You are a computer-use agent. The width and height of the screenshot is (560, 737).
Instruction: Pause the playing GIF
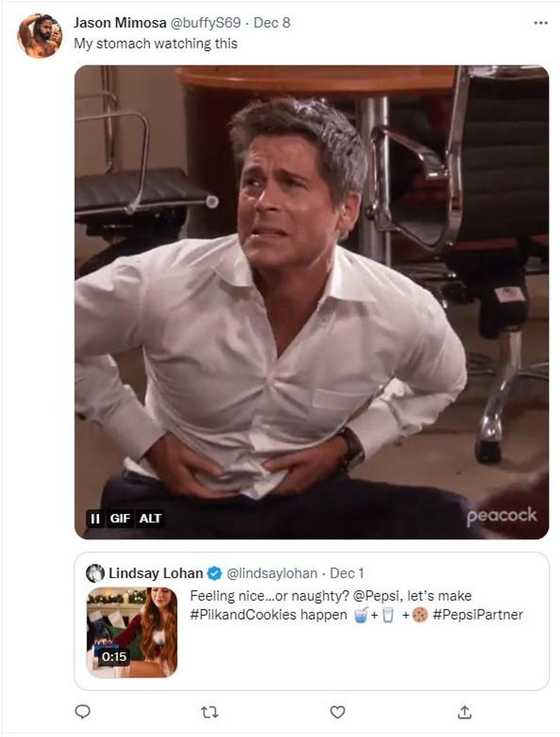tap(95, 519)
